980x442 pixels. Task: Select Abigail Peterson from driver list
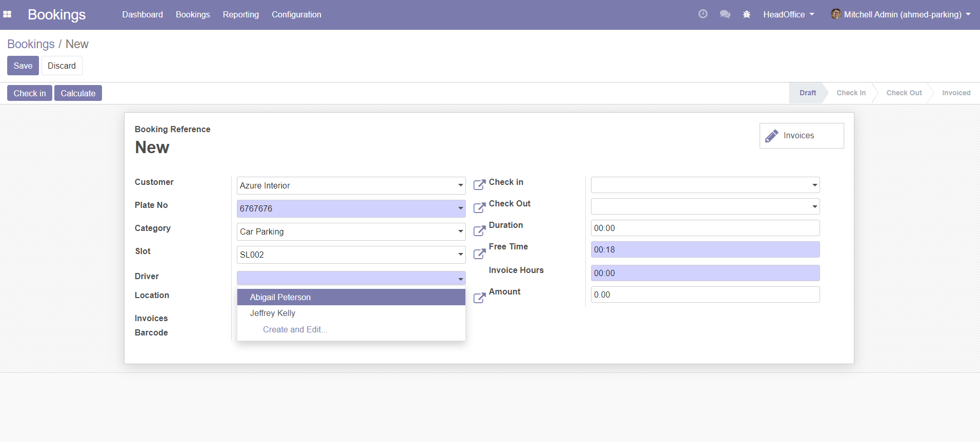pyautogui.click(x=280, y=297)
